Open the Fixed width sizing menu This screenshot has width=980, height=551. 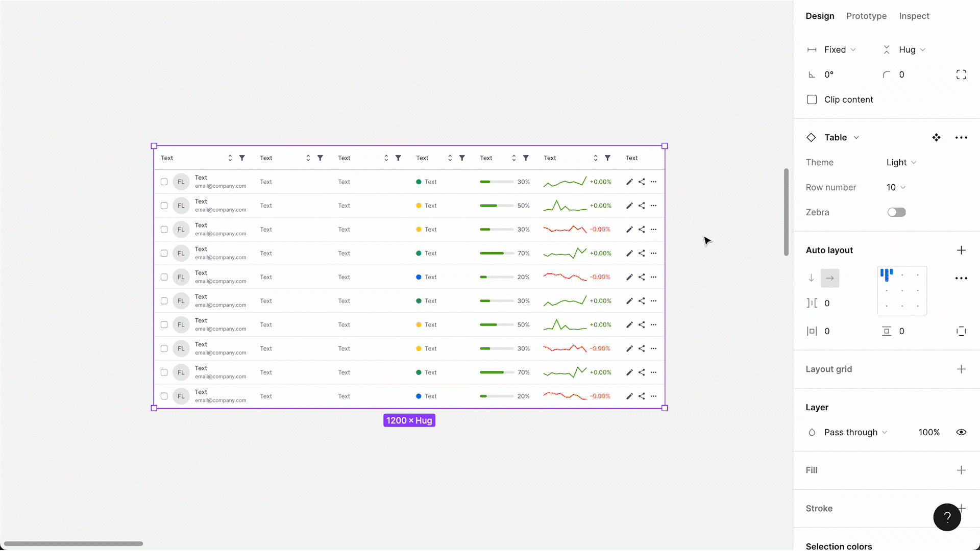click(840, 49)
